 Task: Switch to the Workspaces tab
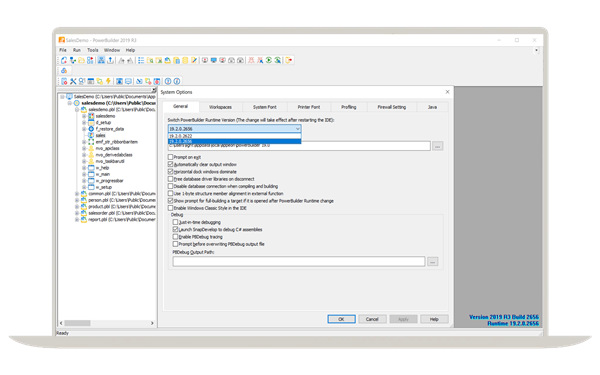pos(220,107)
